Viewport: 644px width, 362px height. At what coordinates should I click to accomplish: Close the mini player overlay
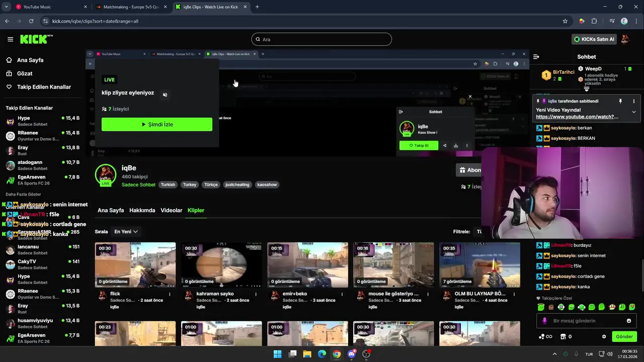click(x=470, y=97)
